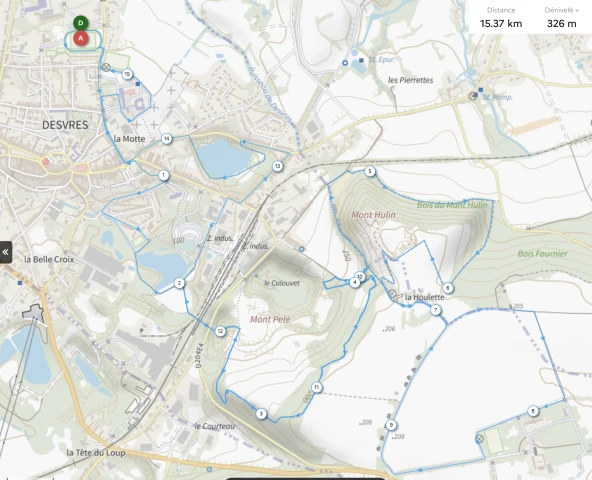Viewport: 592px width, 480px height.
Task: Click the red A arrival marker
Action: (x=80, y=39)
